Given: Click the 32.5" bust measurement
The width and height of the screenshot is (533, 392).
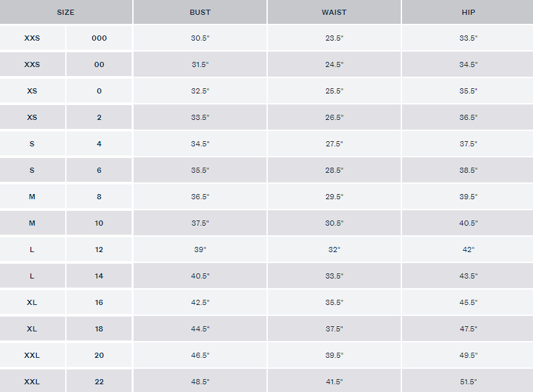Looking at the screenshot, I should click(200, 91).
